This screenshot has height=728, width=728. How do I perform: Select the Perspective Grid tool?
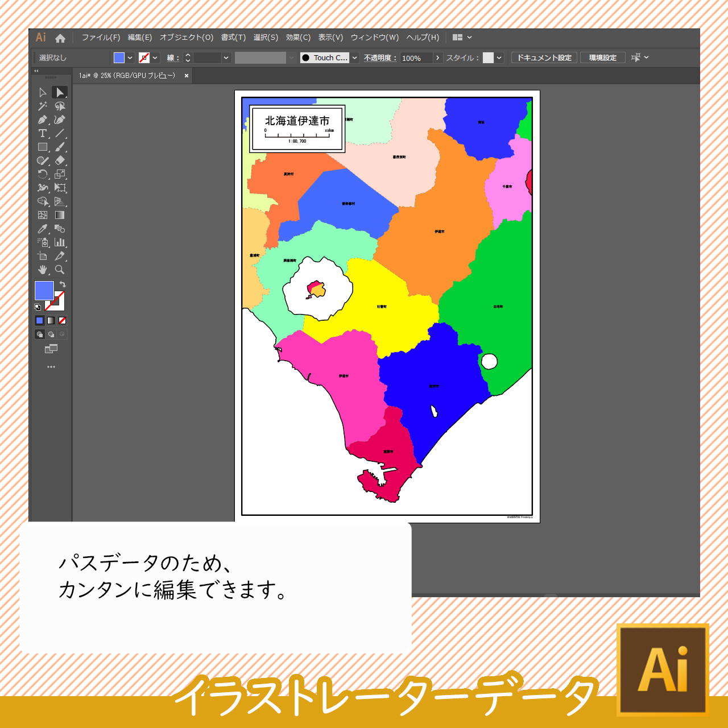click(x=60, y=201)
